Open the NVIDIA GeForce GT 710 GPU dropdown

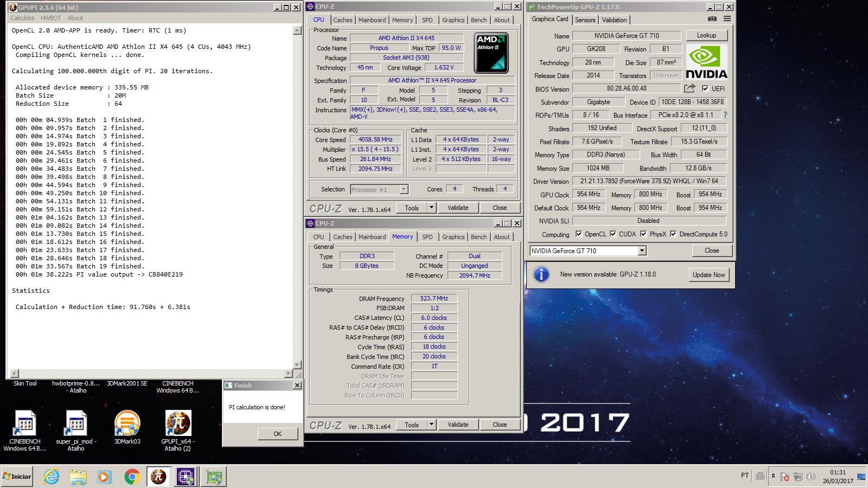pyautogui.click(x=642, y=251)
